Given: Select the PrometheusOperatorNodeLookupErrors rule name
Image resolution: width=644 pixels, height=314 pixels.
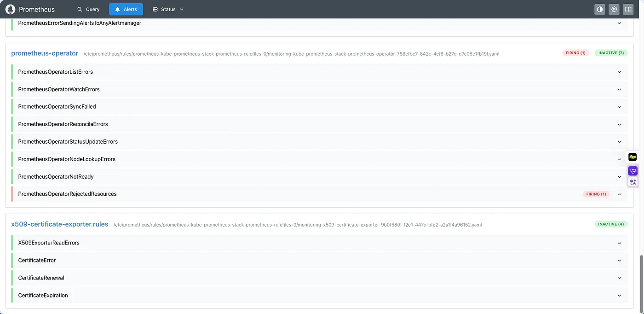Looking at the screenshot, I should tap(67, 159).
